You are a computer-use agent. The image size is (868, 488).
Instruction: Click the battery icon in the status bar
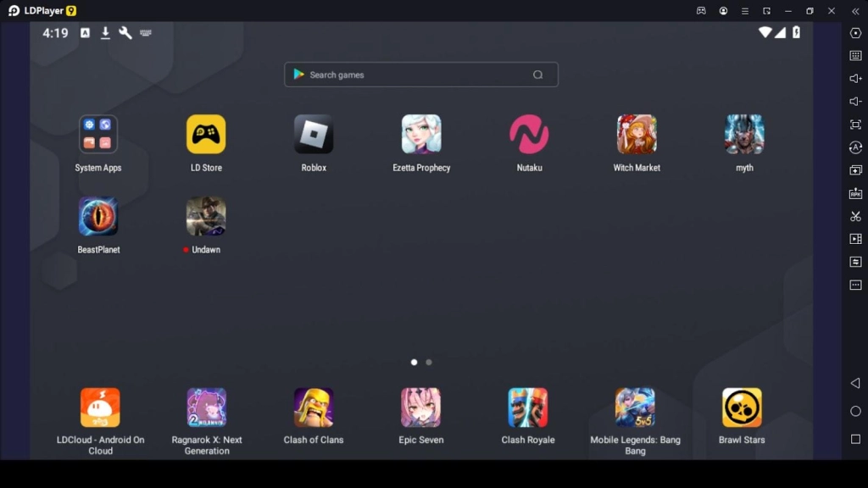pyautogui.click(x=796, y=32)
